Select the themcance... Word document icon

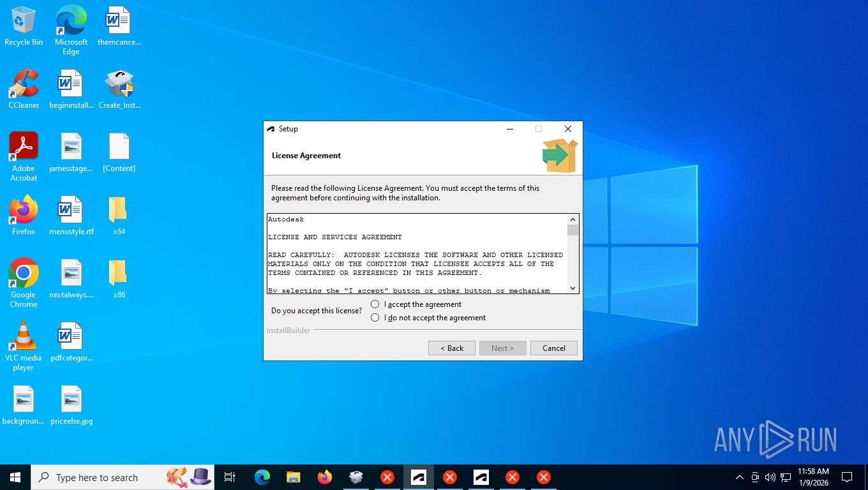click(119, 27)
